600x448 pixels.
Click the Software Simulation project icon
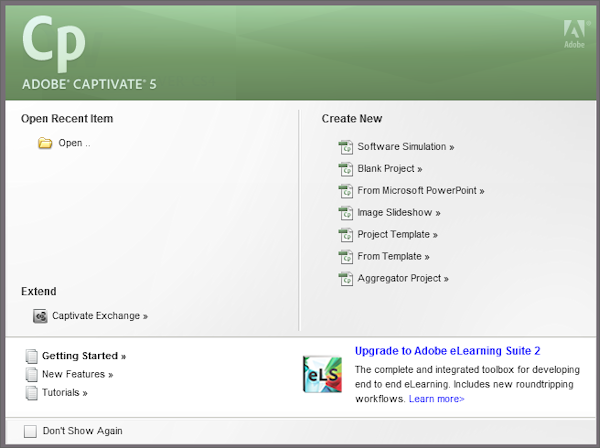(347, 147)
